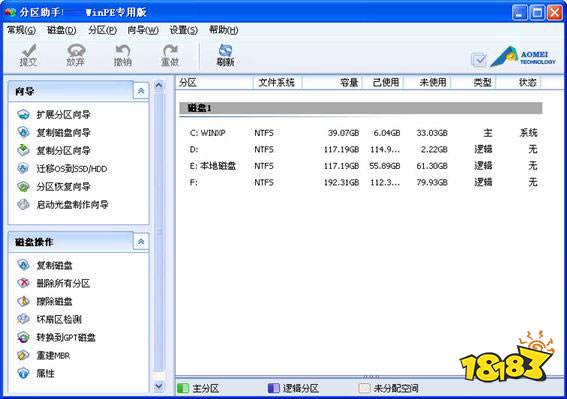Sort by the 未使用 column header
Viewport: 567px width, 399px height.
pyautogui.click(x=427, y=83)
